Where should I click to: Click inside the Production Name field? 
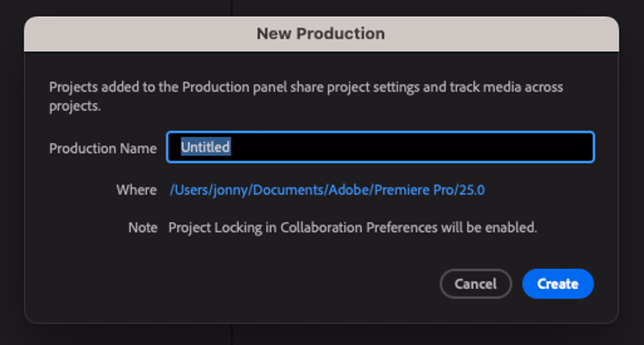tap(379, 147)
